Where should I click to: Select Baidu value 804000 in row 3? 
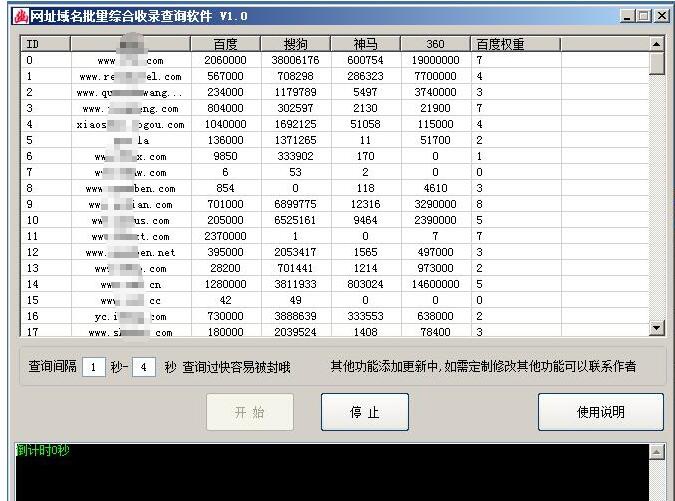(226, 108)
